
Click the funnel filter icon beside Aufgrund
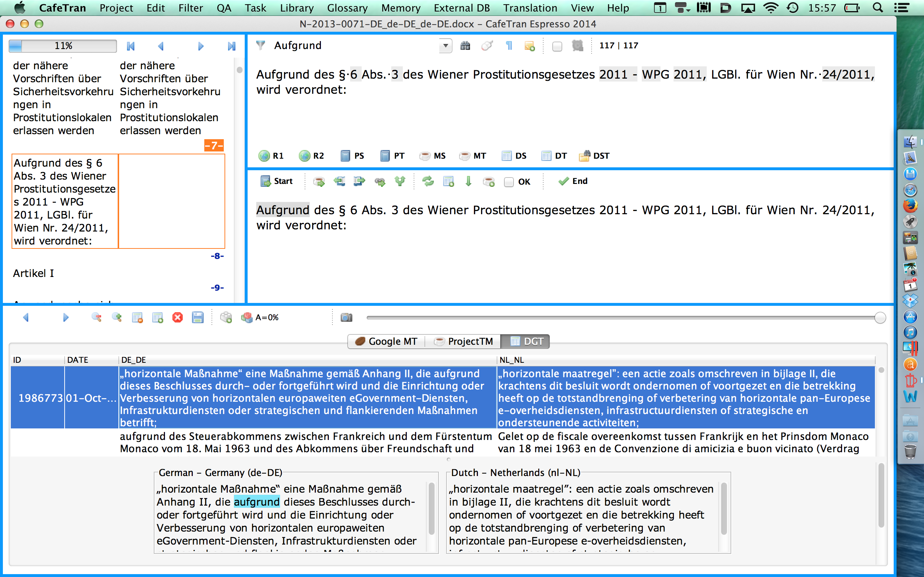point(261,45)
